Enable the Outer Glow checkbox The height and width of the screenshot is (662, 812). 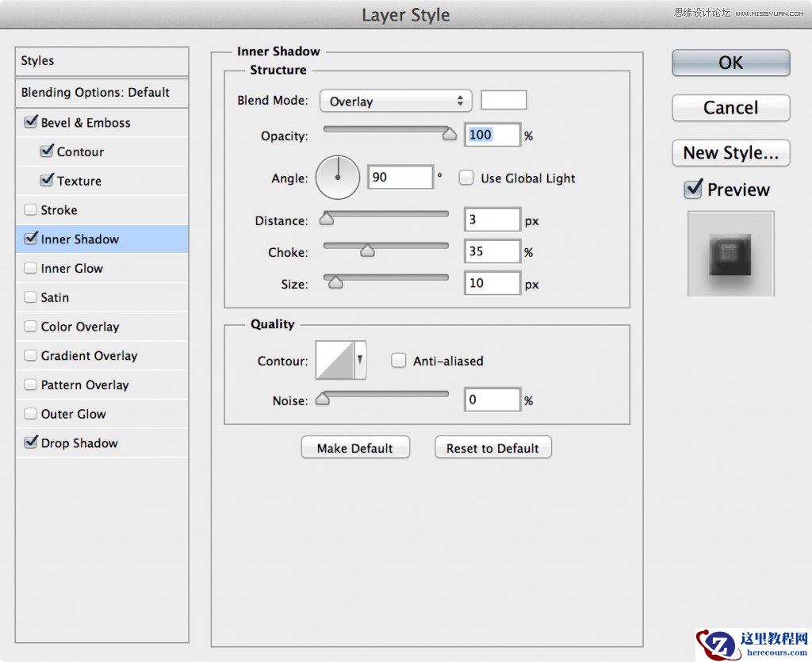point(31,414)
